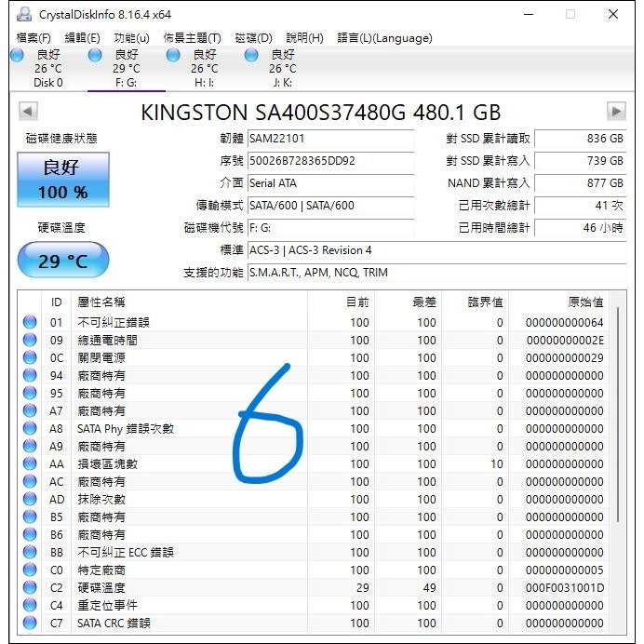Click the supported features field S.M.A.R.T., APM
Image resolution: width=644 pixels, height=644 pixels.
(x=437, y=272)
